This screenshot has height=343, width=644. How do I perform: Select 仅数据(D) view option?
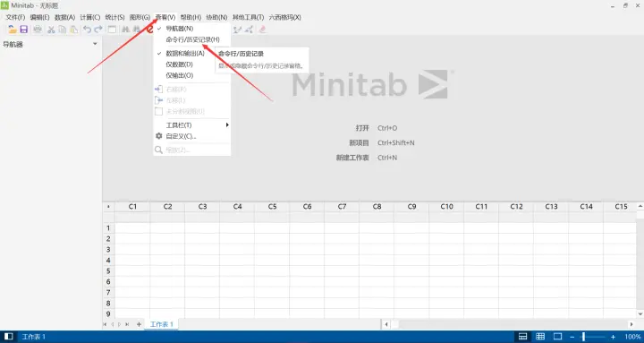tap(191, 64)
